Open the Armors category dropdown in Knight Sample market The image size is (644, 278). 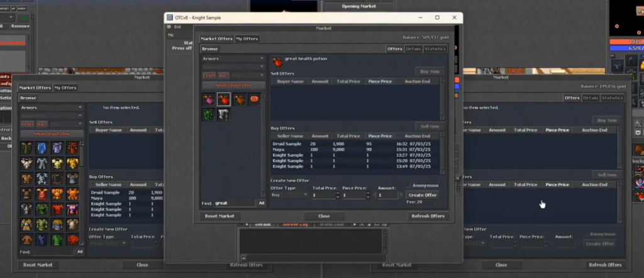[x=233, y=58]
